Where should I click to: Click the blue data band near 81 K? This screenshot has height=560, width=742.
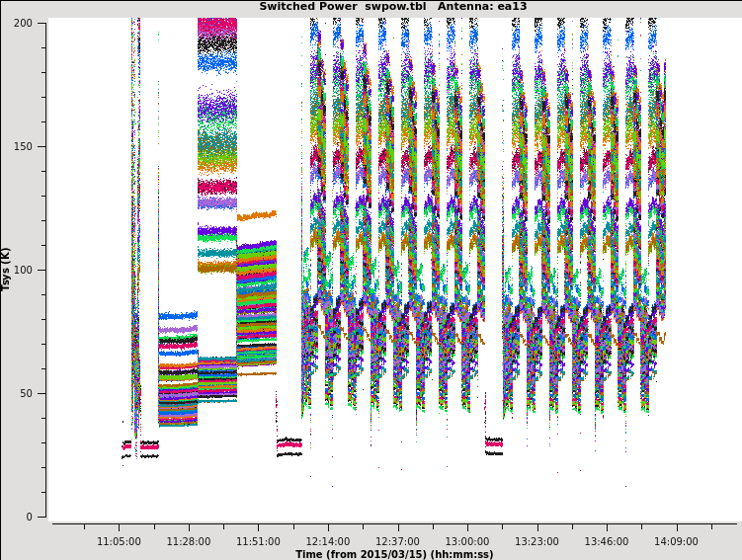coord(178,316)
